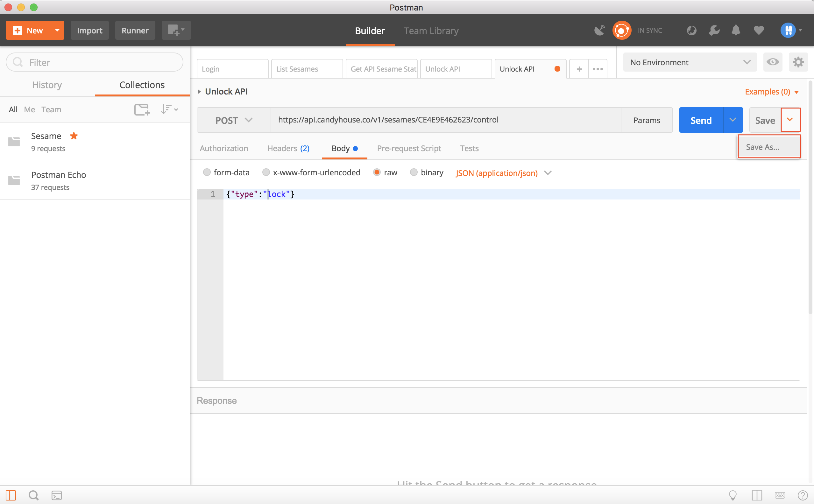Image resolution: width=814 pixels, height=504 pixels.
Task: Open the user avatar menu
Action: click(x=791, y=30)
